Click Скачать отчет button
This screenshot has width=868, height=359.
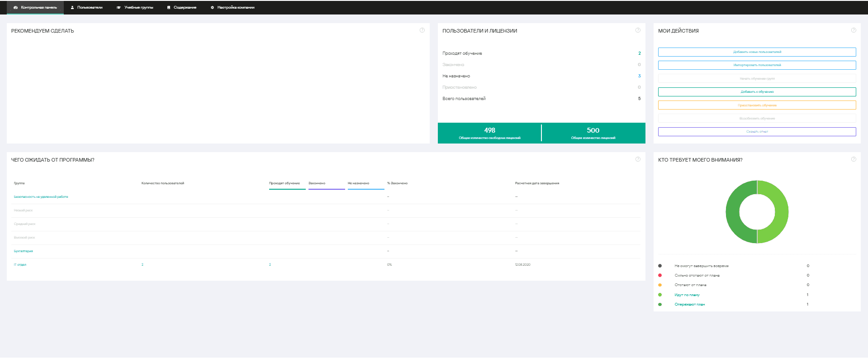pos(757,132)
